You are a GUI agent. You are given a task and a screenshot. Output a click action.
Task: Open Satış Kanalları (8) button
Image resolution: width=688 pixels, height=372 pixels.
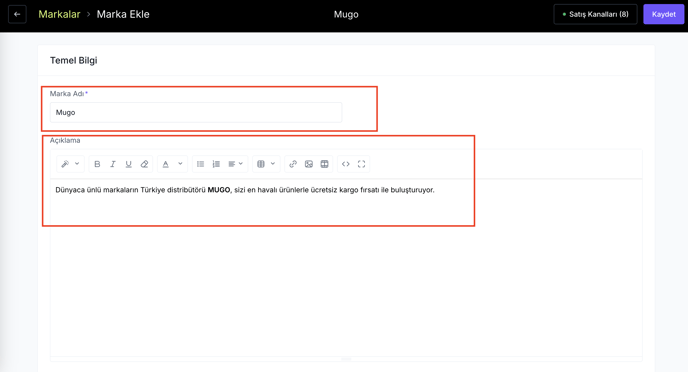595,14
